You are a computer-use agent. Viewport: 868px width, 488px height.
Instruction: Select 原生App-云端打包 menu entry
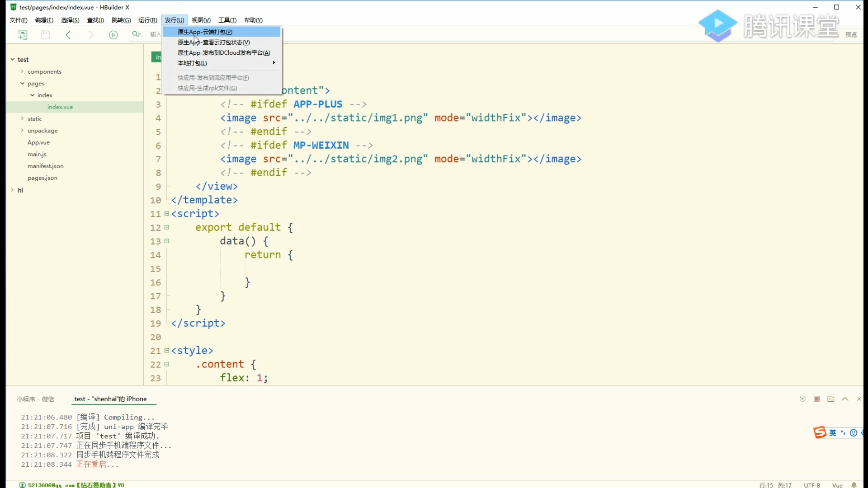[205, 32]
